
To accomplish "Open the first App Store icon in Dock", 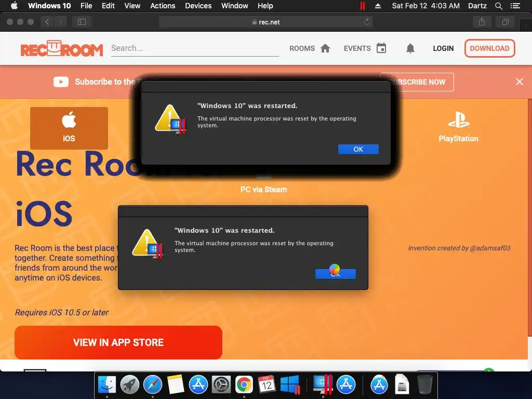I will [198, 385].
